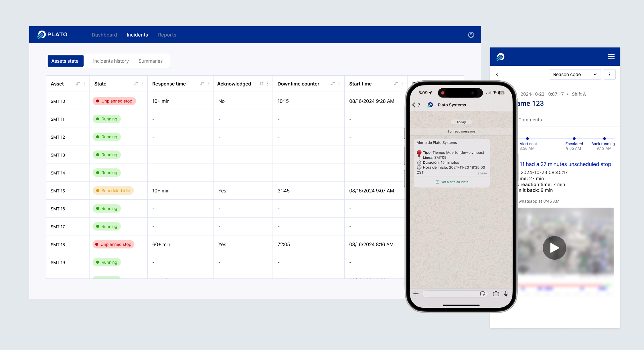This screenshot has height=350, width=644.
Task: Switch to Incidents history tab
Action: coord(111,61)
